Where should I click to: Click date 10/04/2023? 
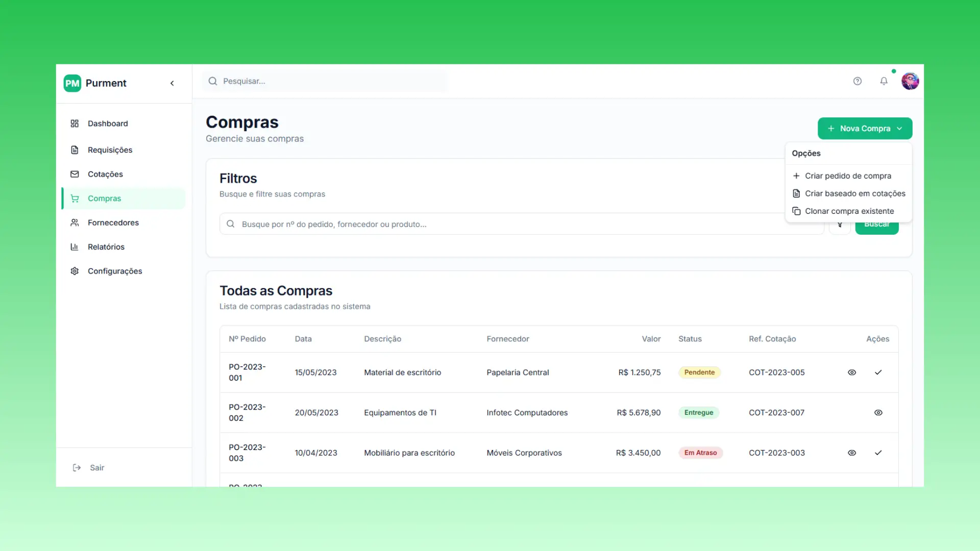coord(315,453)
